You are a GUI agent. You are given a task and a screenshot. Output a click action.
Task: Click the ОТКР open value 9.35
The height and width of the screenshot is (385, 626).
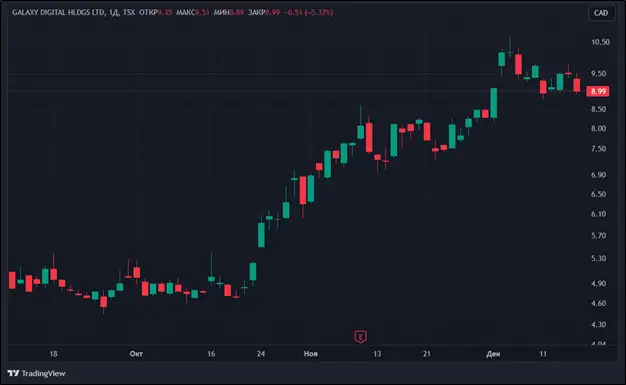165,12
